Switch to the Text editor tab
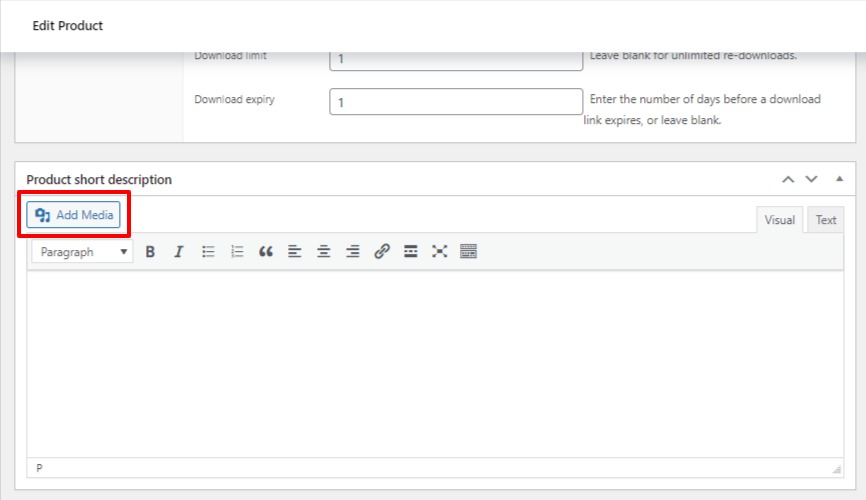 coord(826,220)
